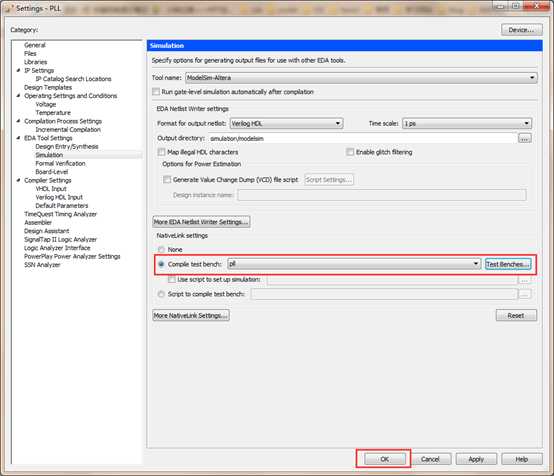Viewport: 554px width, 476px height.
Task: Select SignalTap II Logic Analyzer
Action: tap(60, 240)
